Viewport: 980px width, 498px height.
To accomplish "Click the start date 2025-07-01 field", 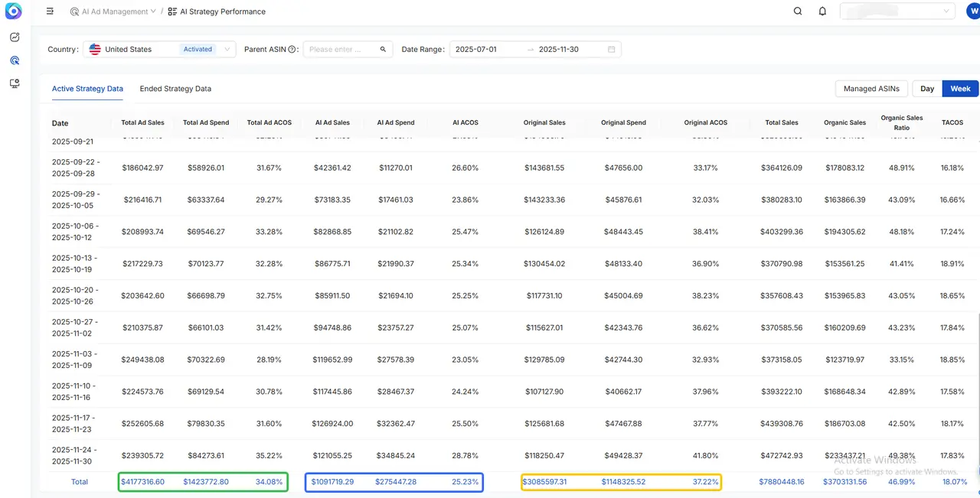I will click(x=486, y=50).
